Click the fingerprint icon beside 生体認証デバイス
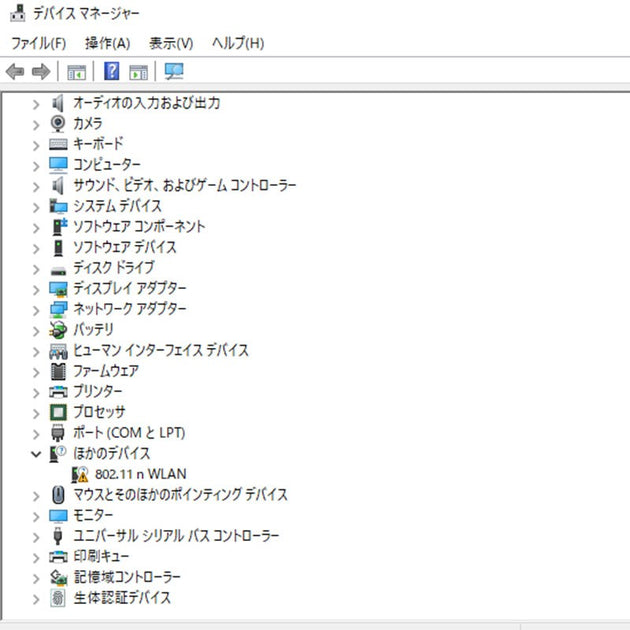 pyautogui.click(x=58, y=598)
